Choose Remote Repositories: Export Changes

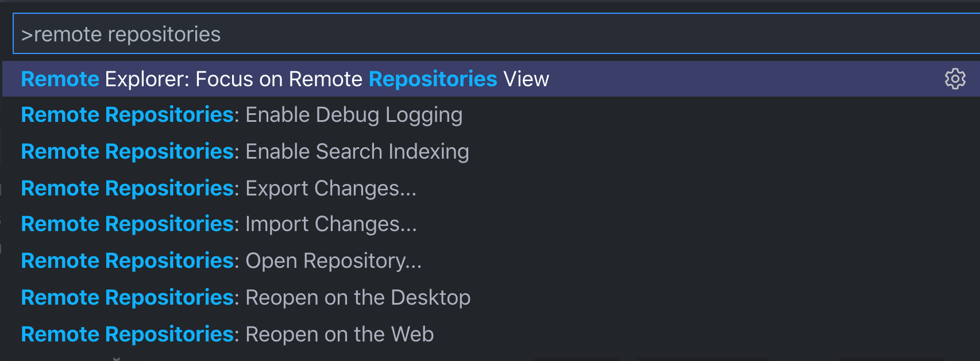click(218, 188)
